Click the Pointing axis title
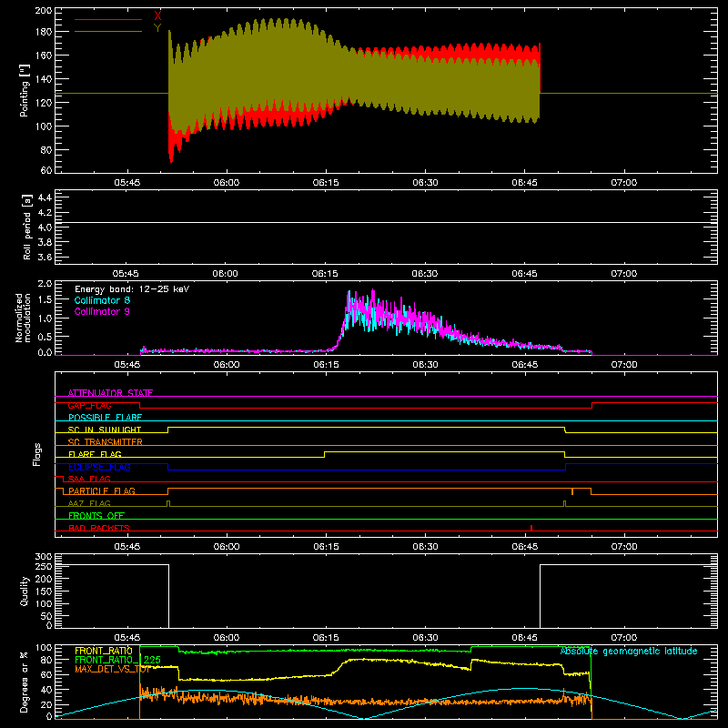The height and width of the screenshot is (728, 728). (25, 90)
